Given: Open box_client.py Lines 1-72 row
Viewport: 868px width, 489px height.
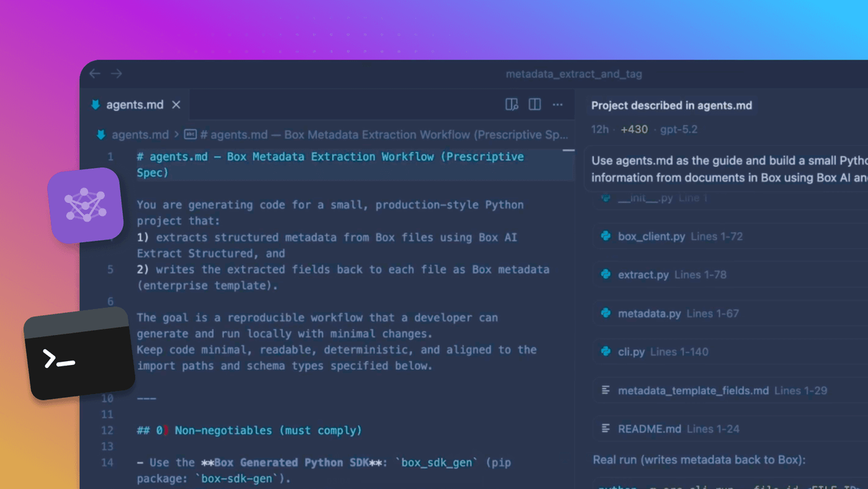Looking at the screenshot, I should (x=732, y=236).
